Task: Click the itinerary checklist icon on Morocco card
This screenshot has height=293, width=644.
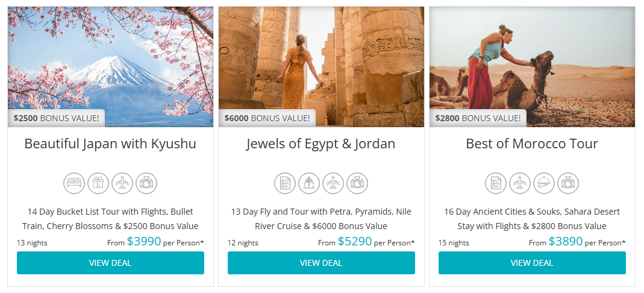Action: tap(496, 183)
